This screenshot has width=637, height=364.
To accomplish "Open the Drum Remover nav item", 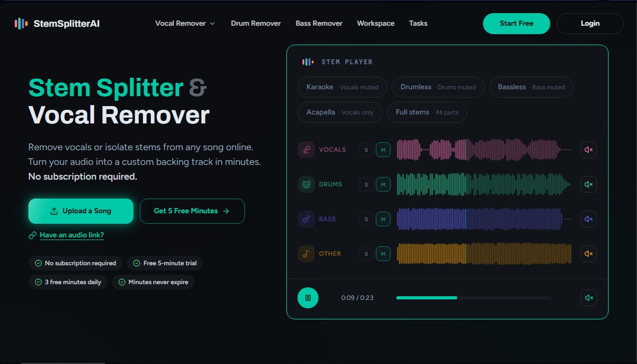I will (x=256, y=23).
